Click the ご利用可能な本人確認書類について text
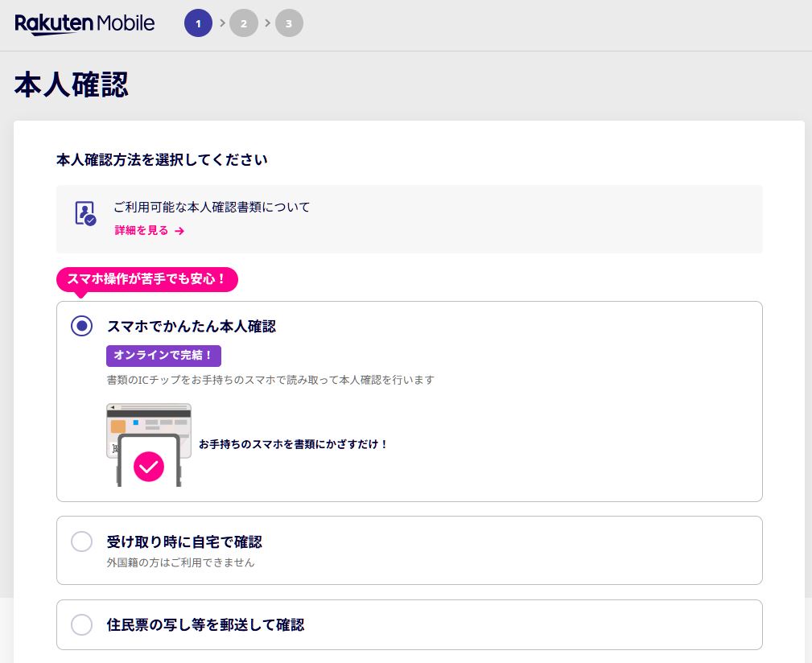The width and height of the screenshot is (812, 663). coord(212,207)
